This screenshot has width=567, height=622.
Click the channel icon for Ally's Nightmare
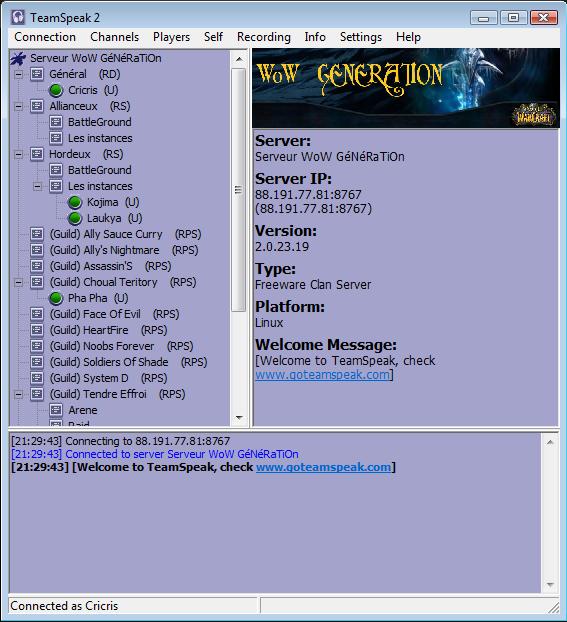(x=37, y=250)
